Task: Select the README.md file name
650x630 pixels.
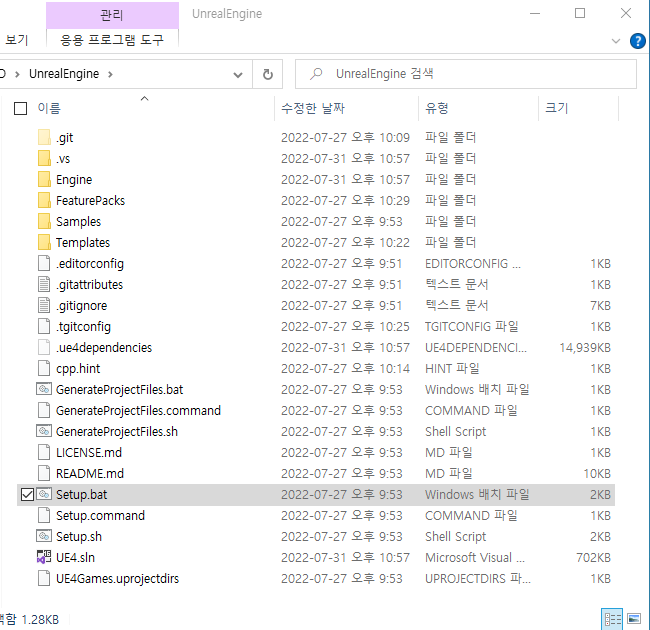Action: coord(90,473)
